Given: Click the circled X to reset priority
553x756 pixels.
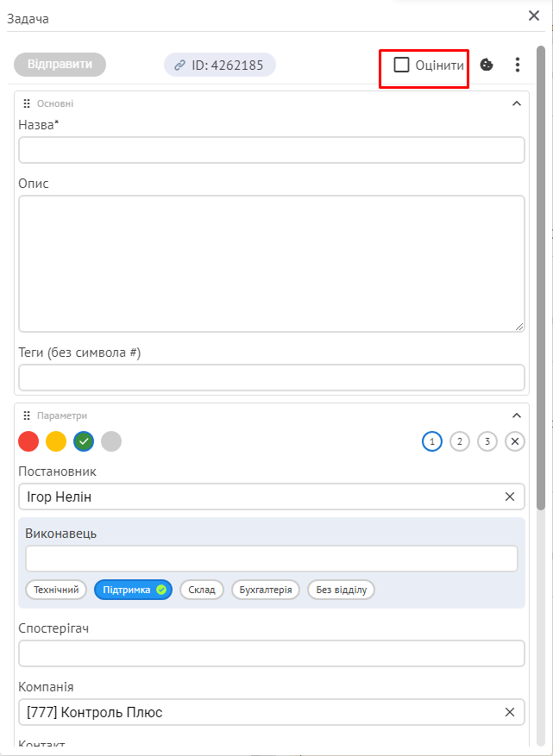Looking at the screenshot, I should tap(515, 441).
